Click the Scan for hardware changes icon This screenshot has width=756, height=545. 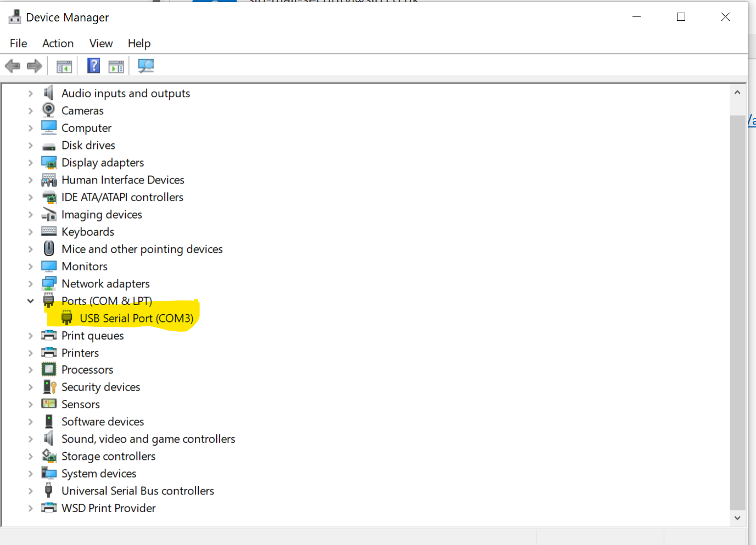click(x=145, y=65)
